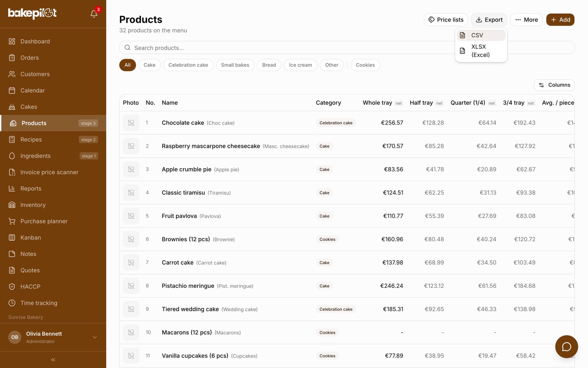Viewport: 588px width, 368px height.
Task: Open Notes in the sidebar
Action: click(x=53, y=254)
